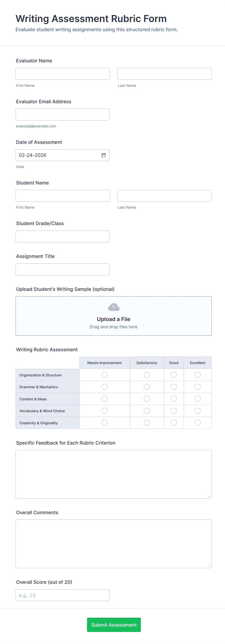Viewport: 225px width, 644px height.
Task: Click the Student Grade/Class input
Action: [63, 236]
